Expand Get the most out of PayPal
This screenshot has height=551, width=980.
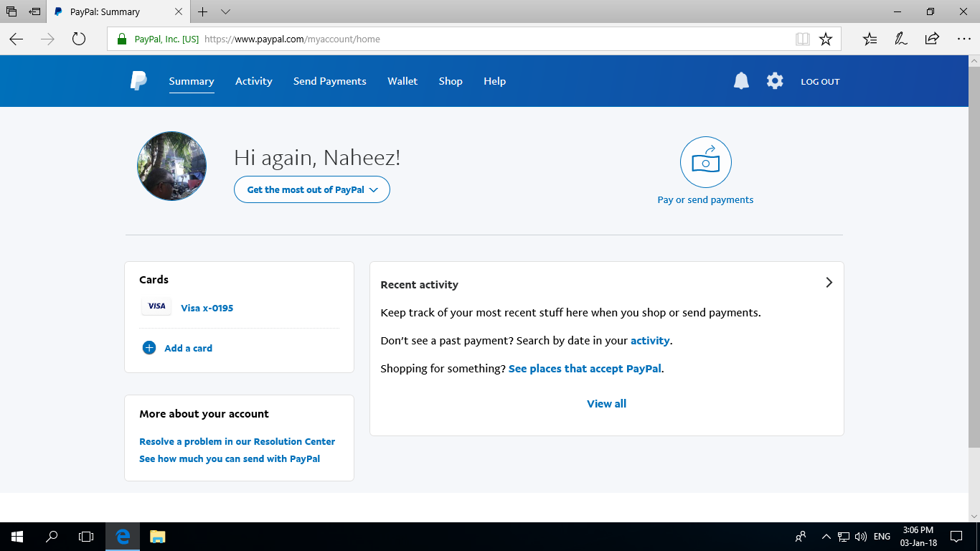click(311, 189)
